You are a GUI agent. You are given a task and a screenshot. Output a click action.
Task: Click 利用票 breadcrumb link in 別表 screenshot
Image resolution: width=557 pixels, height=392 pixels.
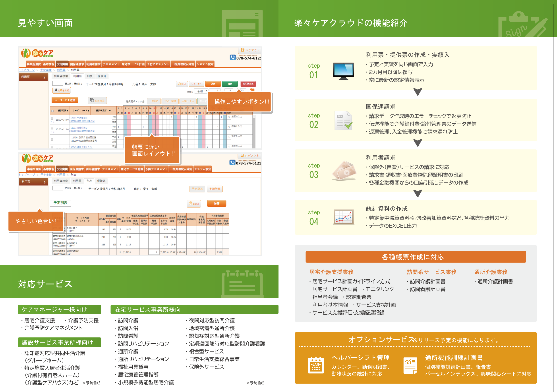point(61,175)
